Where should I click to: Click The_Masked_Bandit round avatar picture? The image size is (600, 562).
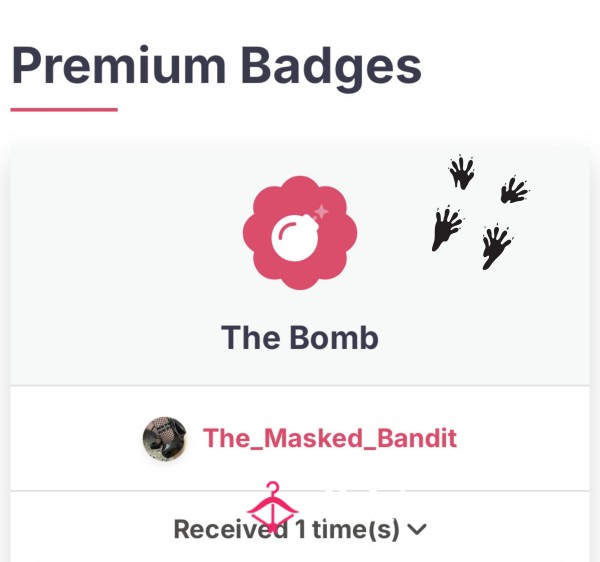point(165,438)
